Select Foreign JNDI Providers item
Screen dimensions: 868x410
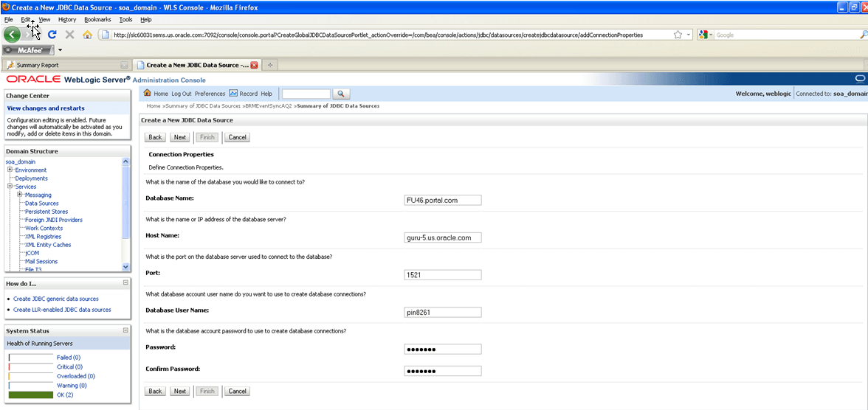click(x=54, y=220)
